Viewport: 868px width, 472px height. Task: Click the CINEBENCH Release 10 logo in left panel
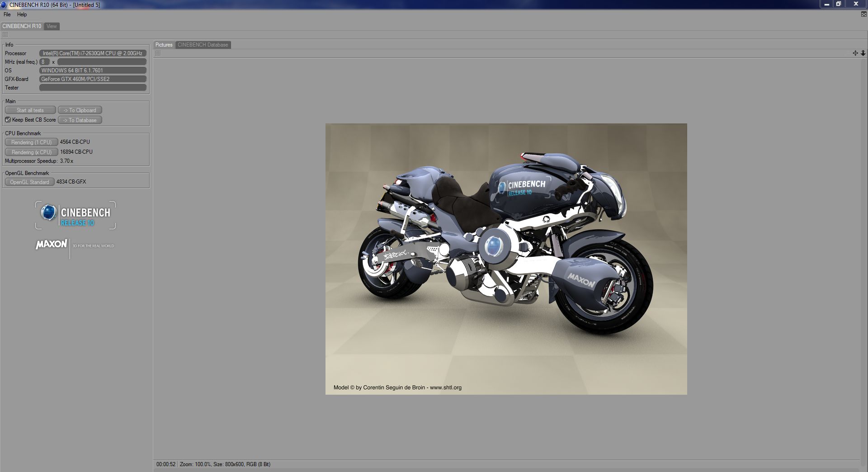pyautogui.click(x=75, y=216)
